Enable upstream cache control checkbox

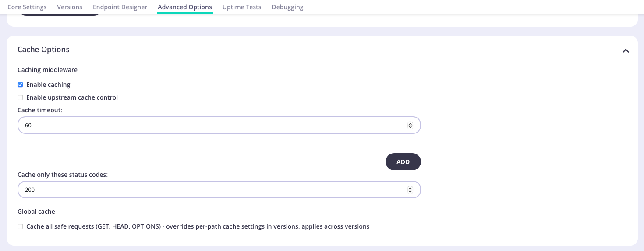pyautogui.click(x=20, y=97)
